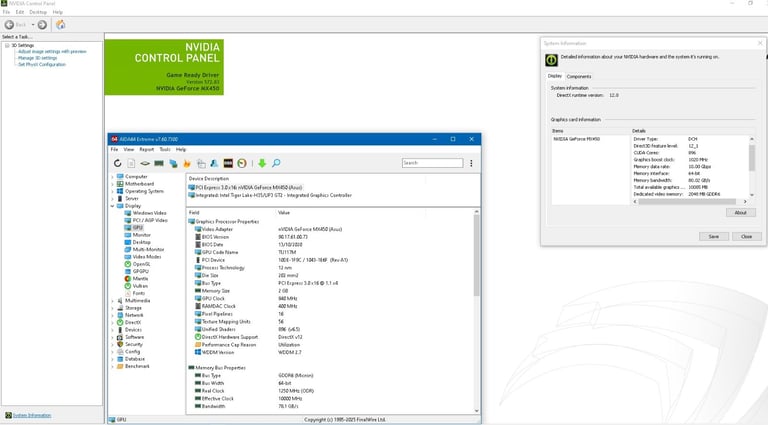Expand the DirectX tree node
Viewport: 768px width, 425px height.
pos(113,323)
